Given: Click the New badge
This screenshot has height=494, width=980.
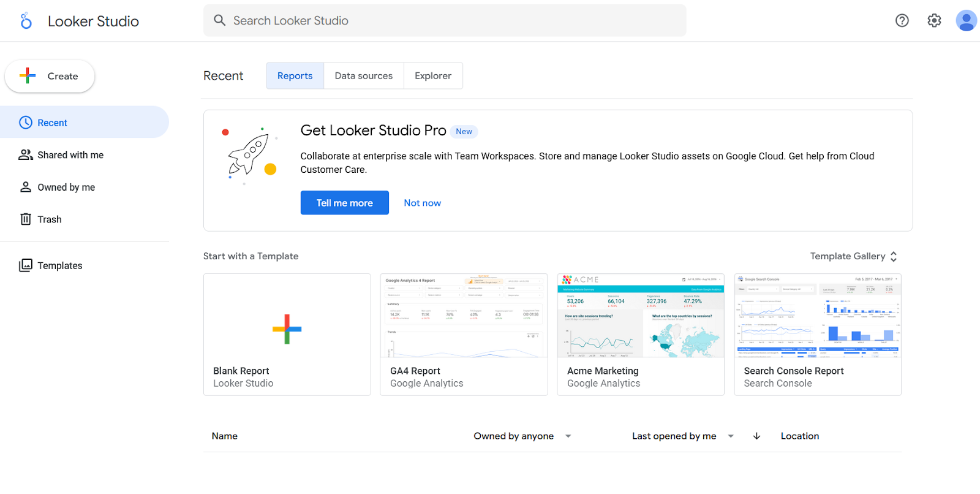Looking at the screenshot, I should pyautogui.click(x=464, y=132).
